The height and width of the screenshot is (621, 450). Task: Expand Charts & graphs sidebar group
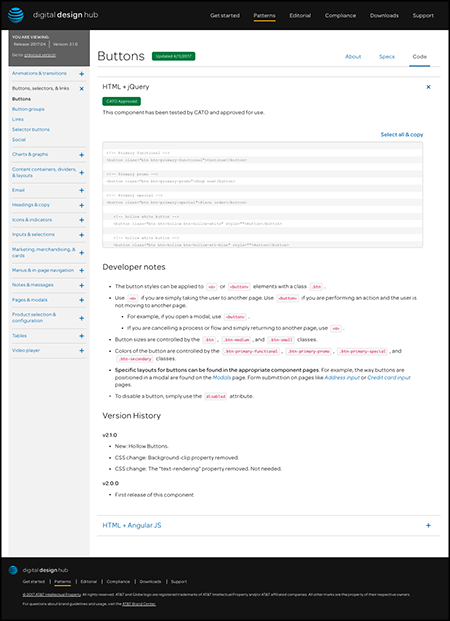pyautogui.click(x=82, y=155)
